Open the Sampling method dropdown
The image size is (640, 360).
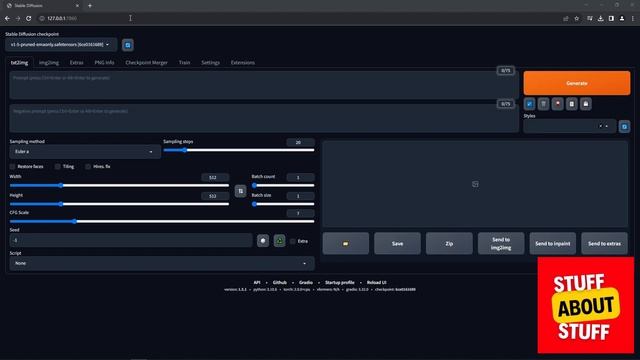click(85, 152)
